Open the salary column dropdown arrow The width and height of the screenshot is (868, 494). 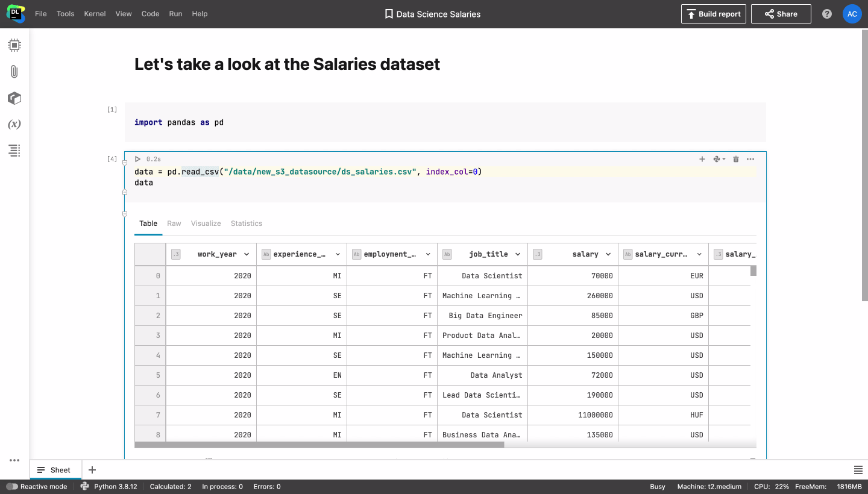pyautogui.click(x=608, y=254)
